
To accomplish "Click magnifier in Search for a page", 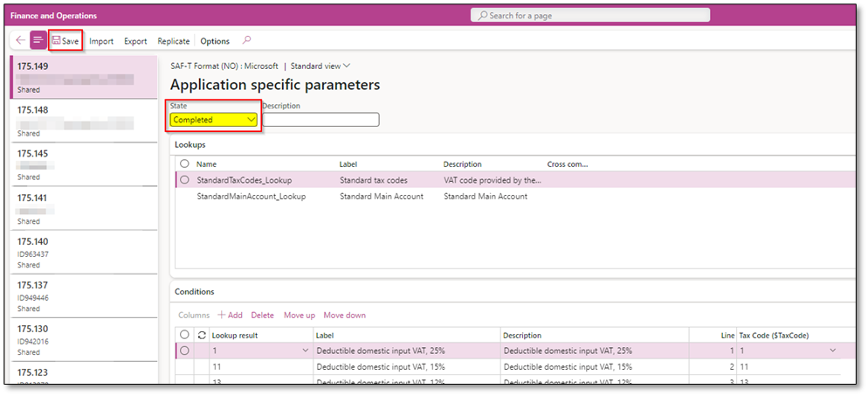I will coord(483,16).
